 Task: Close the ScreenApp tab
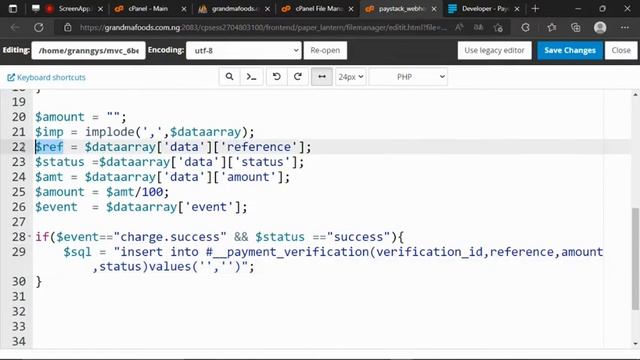click(x=100, y=9)
